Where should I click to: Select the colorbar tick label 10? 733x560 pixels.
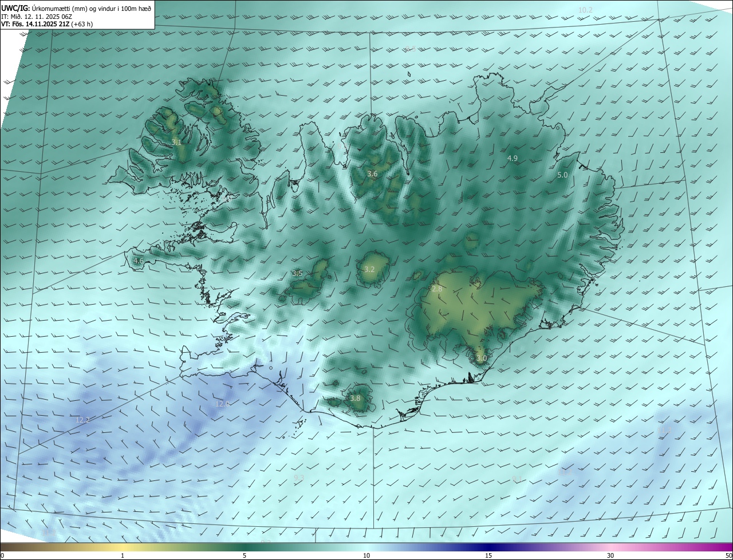(366, 555)
